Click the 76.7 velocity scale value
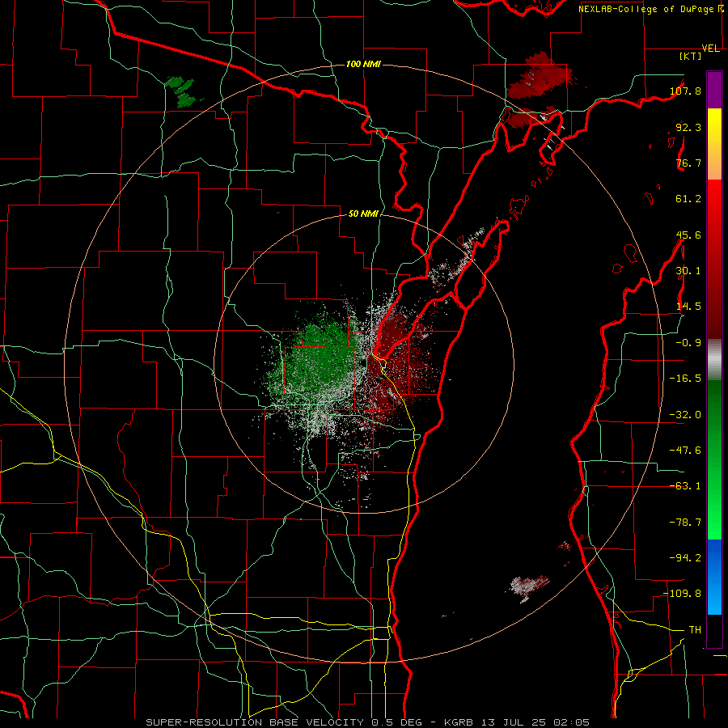Image resolution: width=728 pixels, height=728 pixels. pos(688,163)
